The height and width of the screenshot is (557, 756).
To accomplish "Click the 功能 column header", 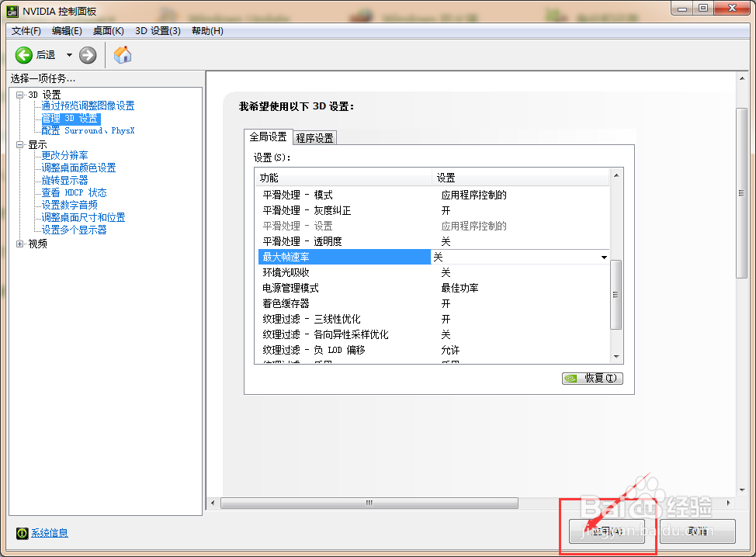I will point(343,178).
